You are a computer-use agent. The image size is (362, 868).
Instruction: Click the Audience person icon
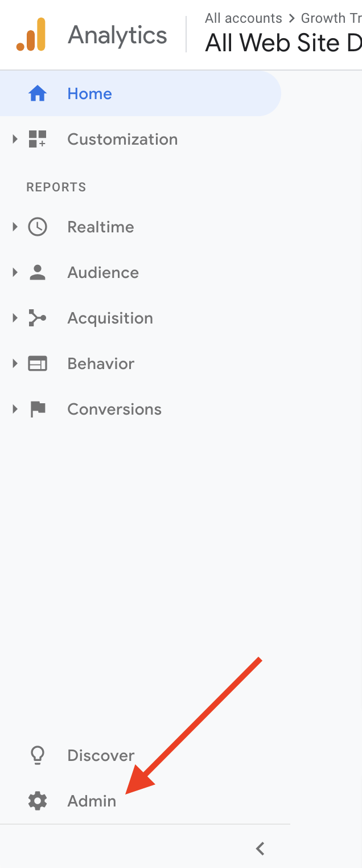[x=38, y=272]
